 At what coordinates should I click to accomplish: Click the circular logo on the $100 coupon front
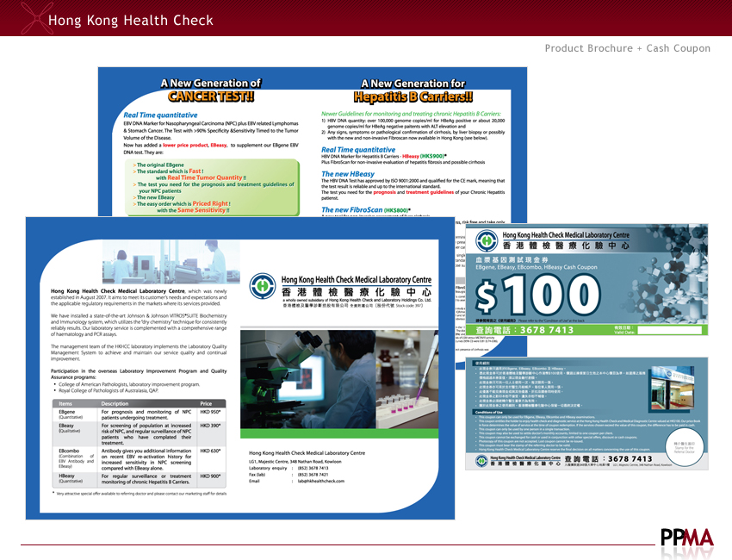click(x=487, y=240)
